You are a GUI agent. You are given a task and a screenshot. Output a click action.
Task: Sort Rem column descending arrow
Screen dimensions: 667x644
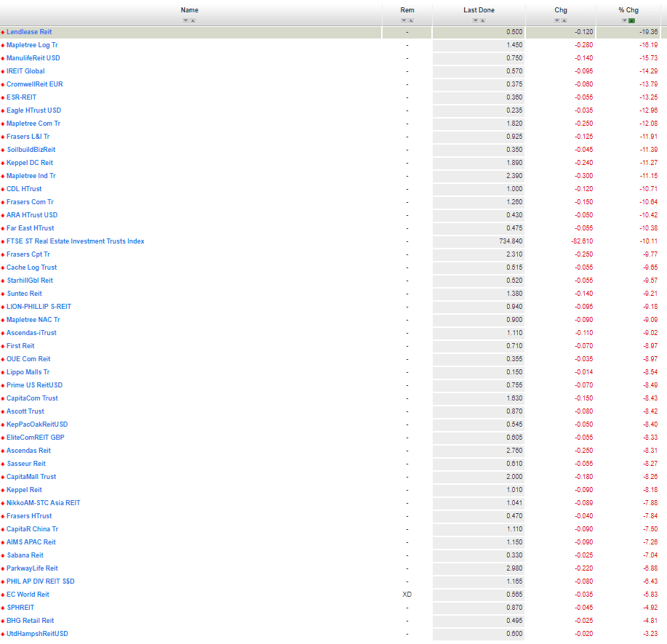[x=404, y=21]
